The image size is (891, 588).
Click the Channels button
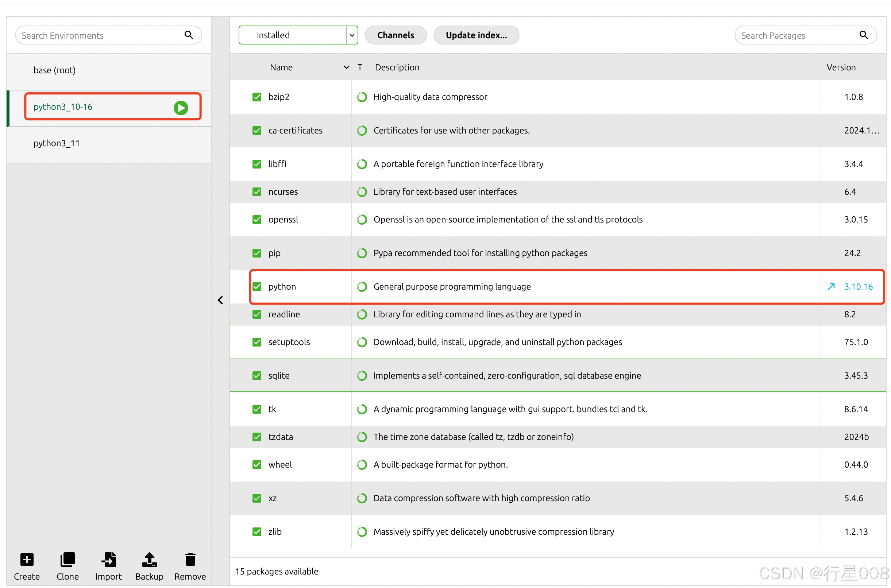tap(395, 35)
